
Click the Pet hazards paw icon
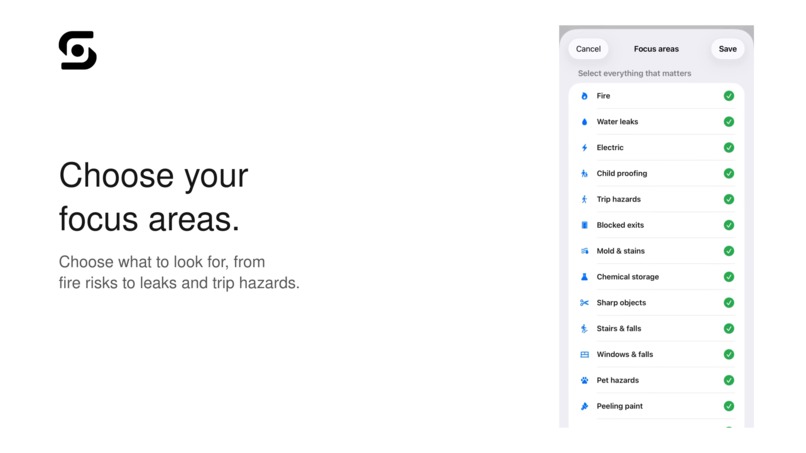[x=584, y=380]
